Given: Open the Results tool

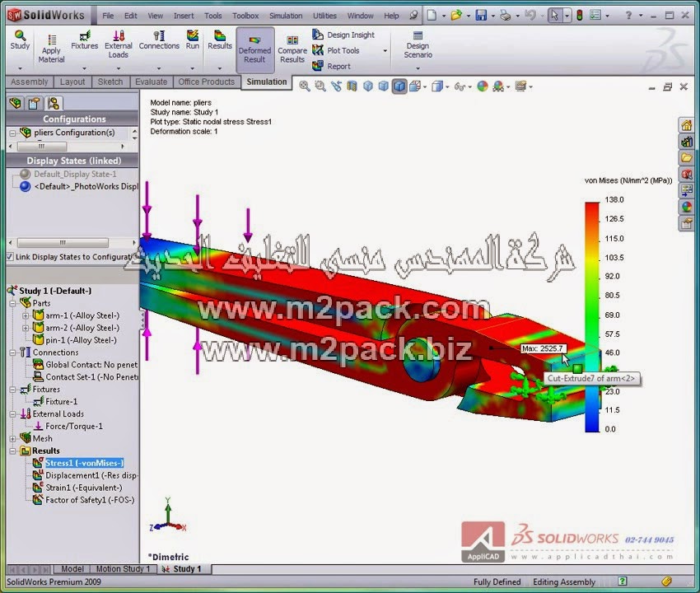Looking at the screenshot, I should [220, 40].
